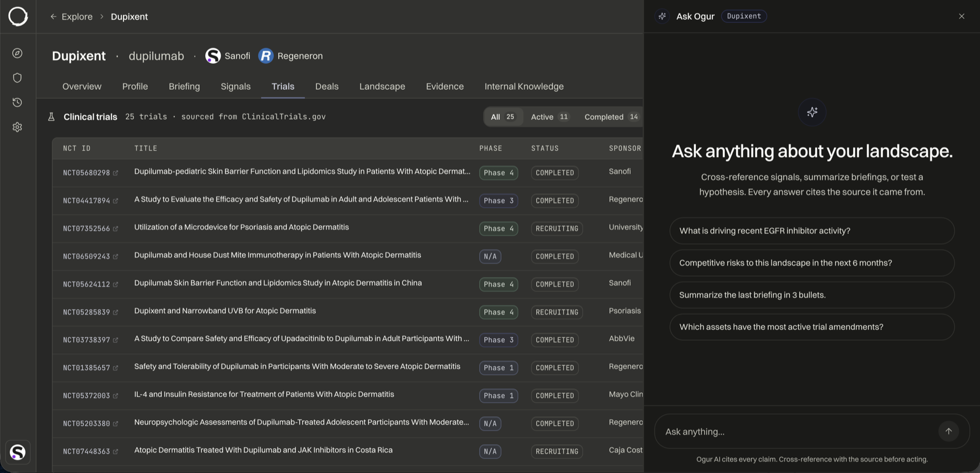Click Phase 3 badge for NCT03738397
Screen dimensions: 980x473
tap(499, 340)
